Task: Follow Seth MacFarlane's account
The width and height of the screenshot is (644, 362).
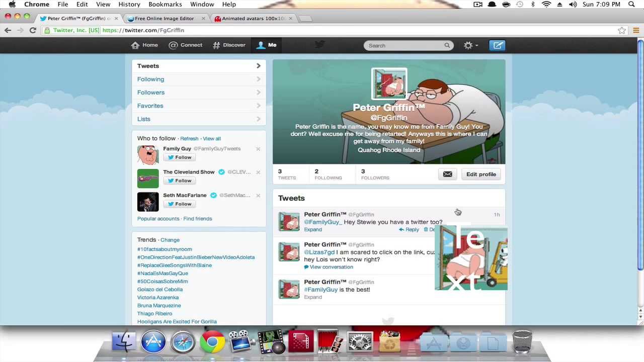Action: [x=179, y=204]
